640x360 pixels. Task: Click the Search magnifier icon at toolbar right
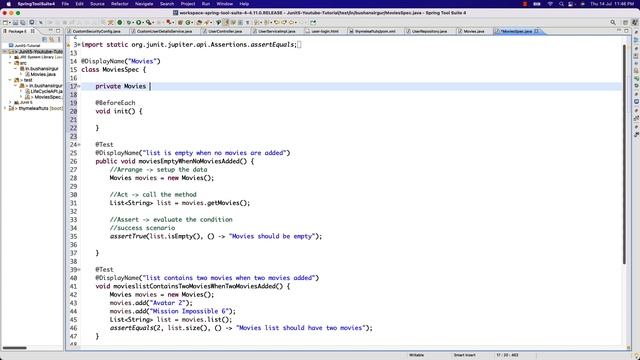click(613, 22)
